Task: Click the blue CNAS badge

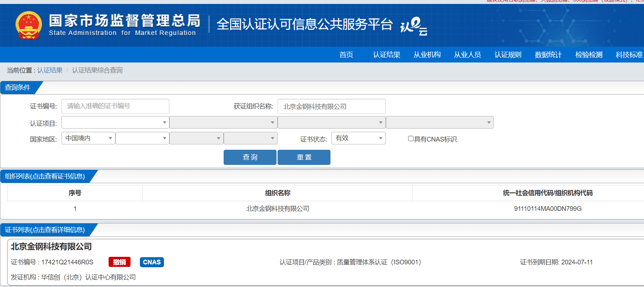Action: 152,262
